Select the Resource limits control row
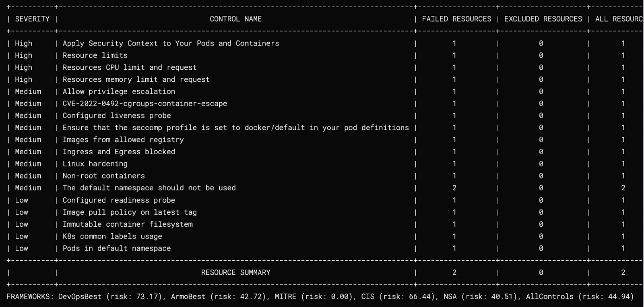Image resolution: width=644 pixels, height=307 pixels. coord(322,55)
